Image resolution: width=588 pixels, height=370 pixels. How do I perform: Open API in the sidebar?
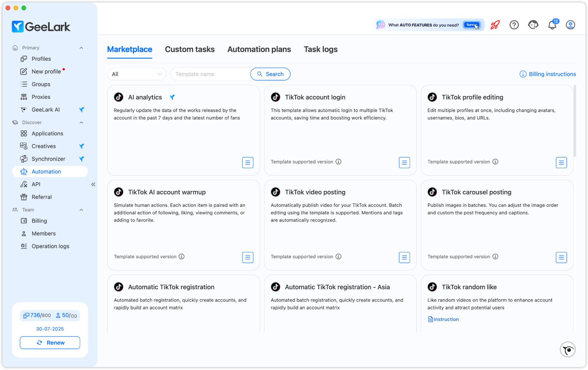coord(50,184)
